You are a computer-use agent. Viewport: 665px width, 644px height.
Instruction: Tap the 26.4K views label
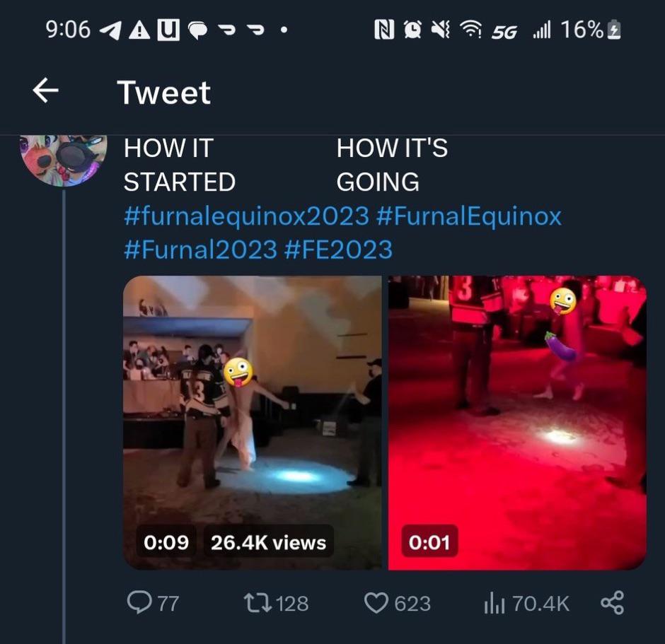point(268,542)
